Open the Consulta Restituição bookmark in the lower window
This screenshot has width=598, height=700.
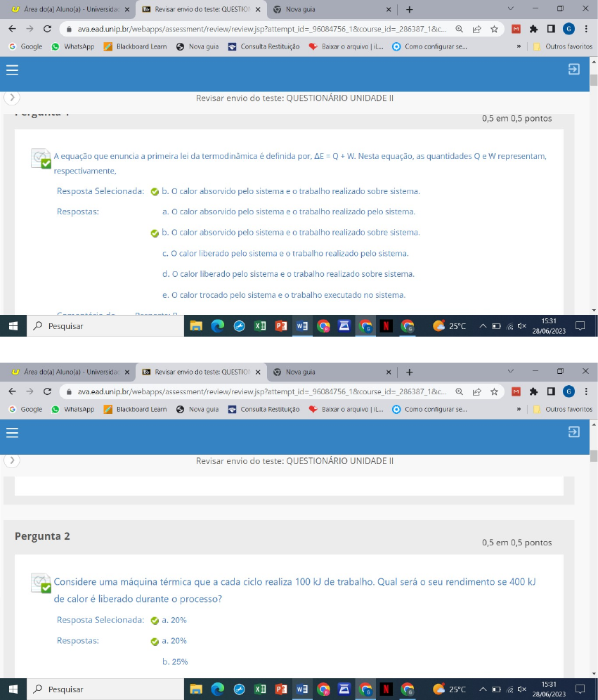[x=264, y=409]
